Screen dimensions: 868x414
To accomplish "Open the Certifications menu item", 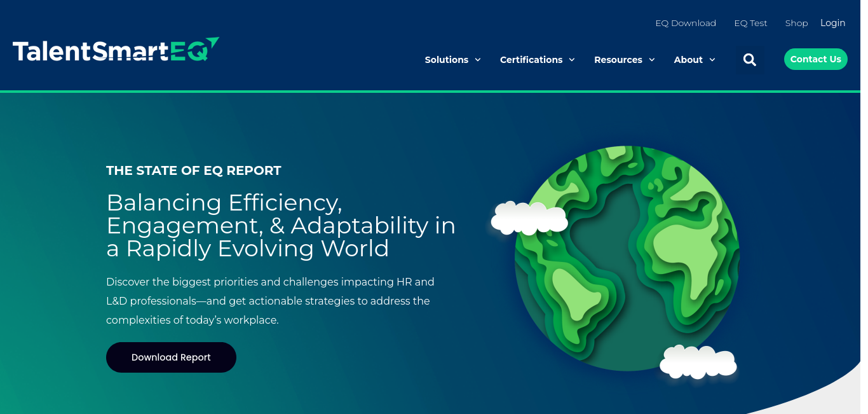I will pos(531,60).
